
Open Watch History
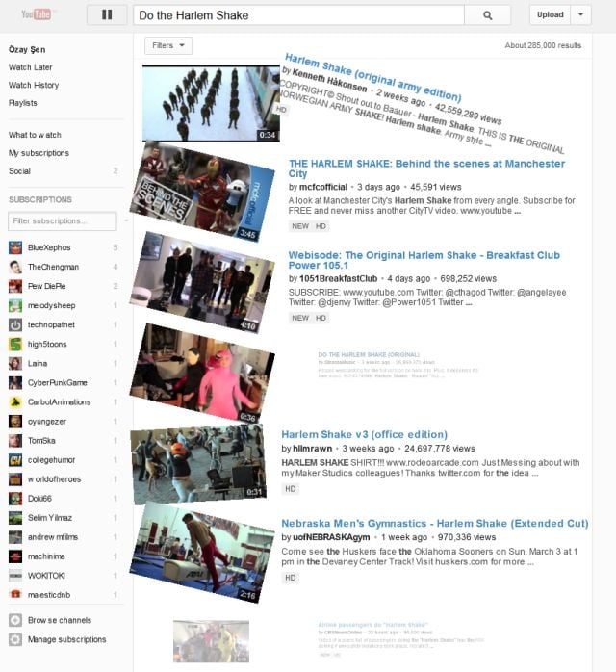pyautogui.click(x=34, y=85)
